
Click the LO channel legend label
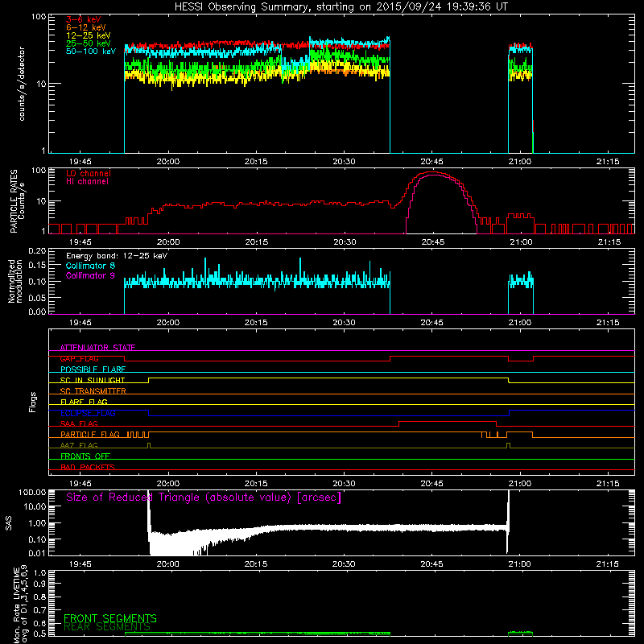pos(89,173)
